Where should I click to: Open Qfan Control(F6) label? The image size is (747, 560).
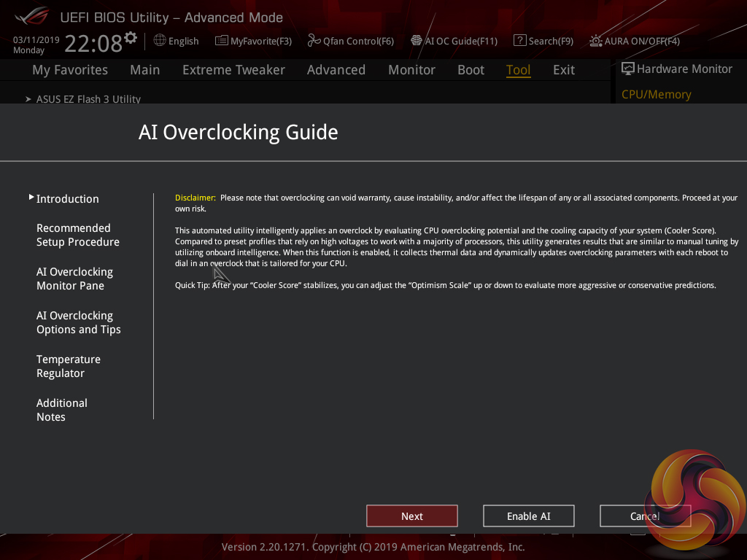coord(358,42)
